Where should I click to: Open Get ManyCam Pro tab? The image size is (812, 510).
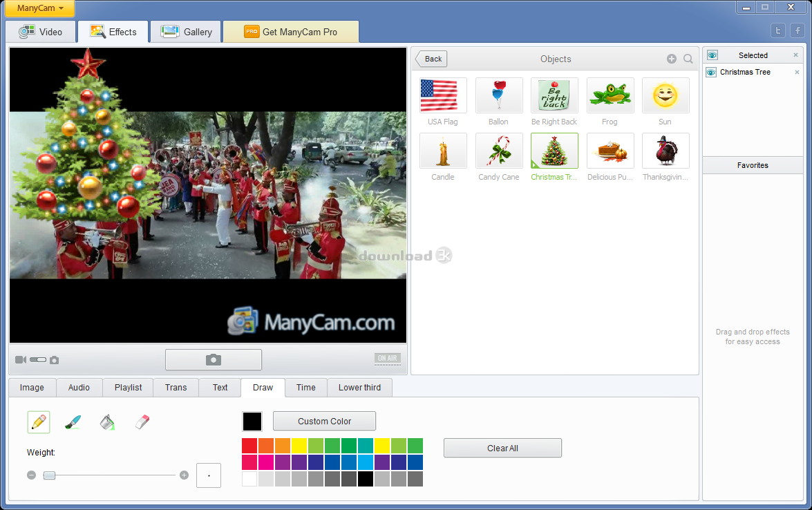[x=291, y=32]
